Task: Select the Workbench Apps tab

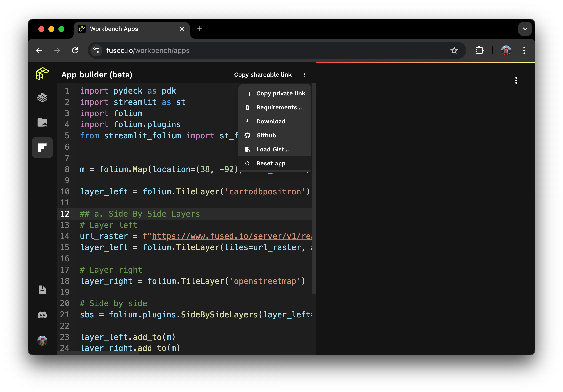Action: click(132, 29)
